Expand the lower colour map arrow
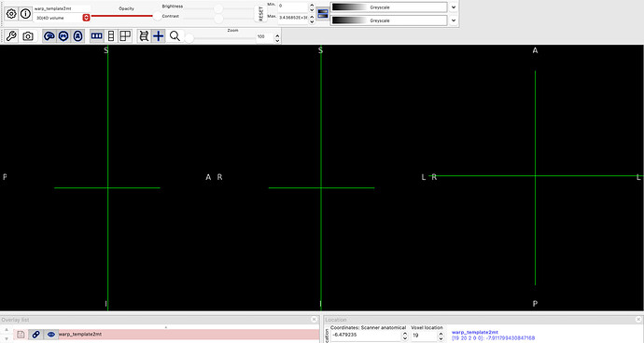The image size is (644, 343). (454, 21)
